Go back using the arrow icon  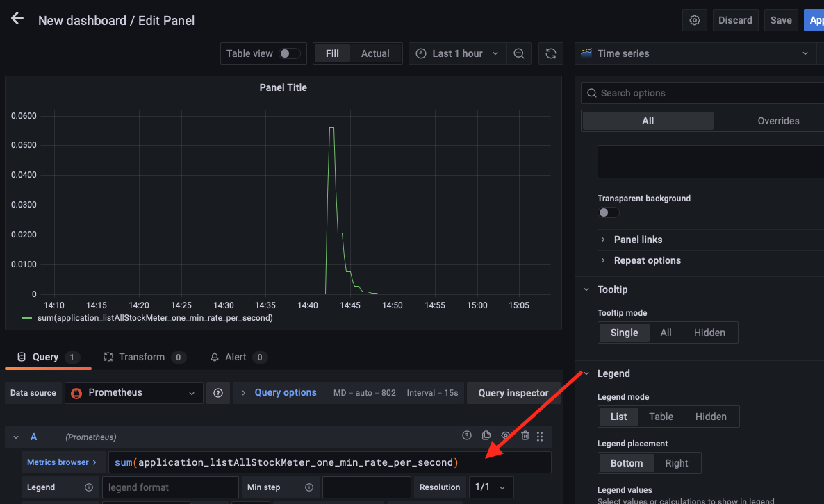tap(17, 19)
